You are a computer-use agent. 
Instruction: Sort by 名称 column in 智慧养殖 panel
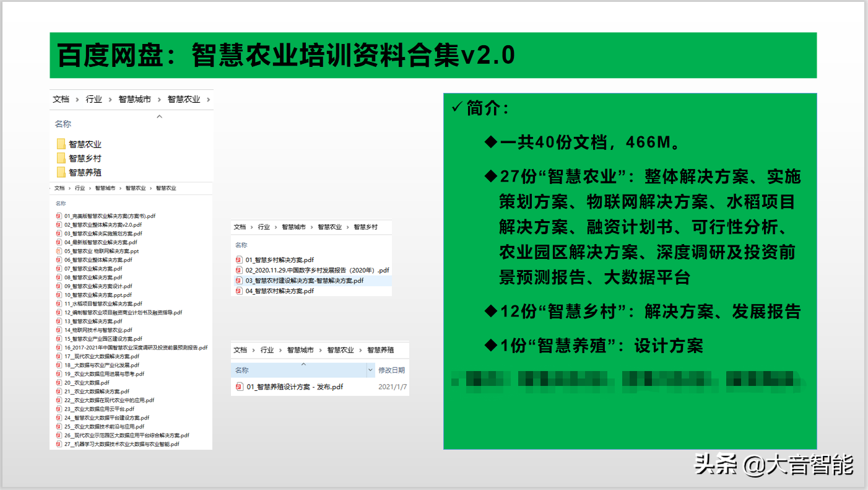point(241,370)
